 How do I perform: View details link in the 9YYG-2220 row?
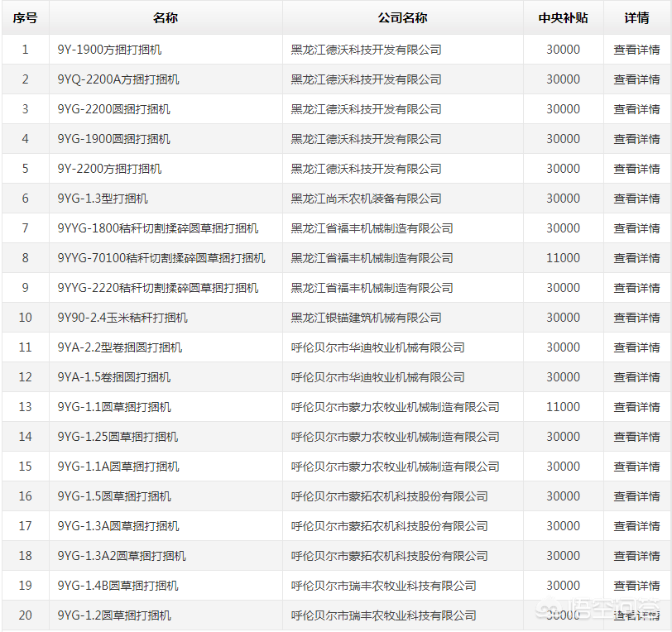(636, 288)
